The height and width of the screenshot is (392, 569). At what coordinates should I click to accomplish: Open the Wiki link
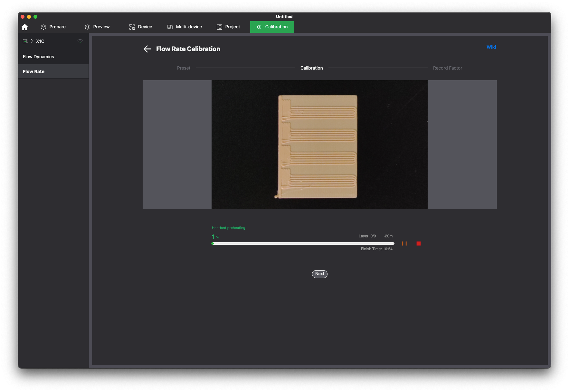[x=491, y=47]
